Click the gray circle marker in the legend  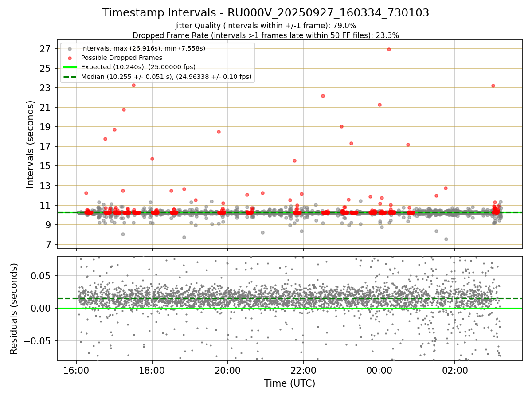coord(70,48)
